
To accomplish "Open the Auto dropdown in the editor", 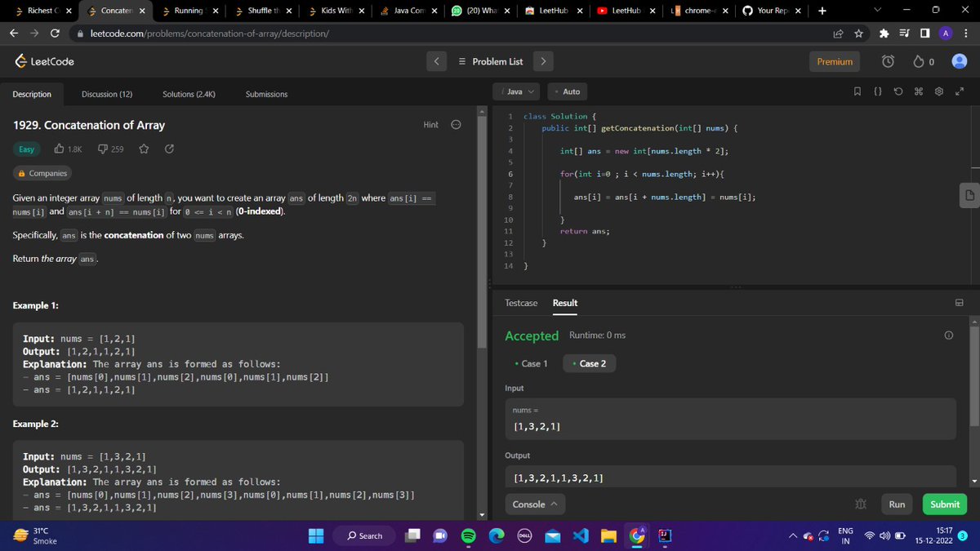I will pyautogui.click(x=568, y=91).
